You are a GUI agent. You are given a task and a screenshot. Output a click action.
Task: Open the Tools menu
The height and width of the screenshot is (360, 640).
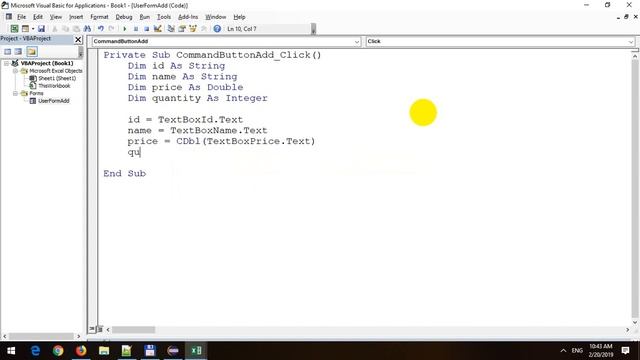point(164,17)
